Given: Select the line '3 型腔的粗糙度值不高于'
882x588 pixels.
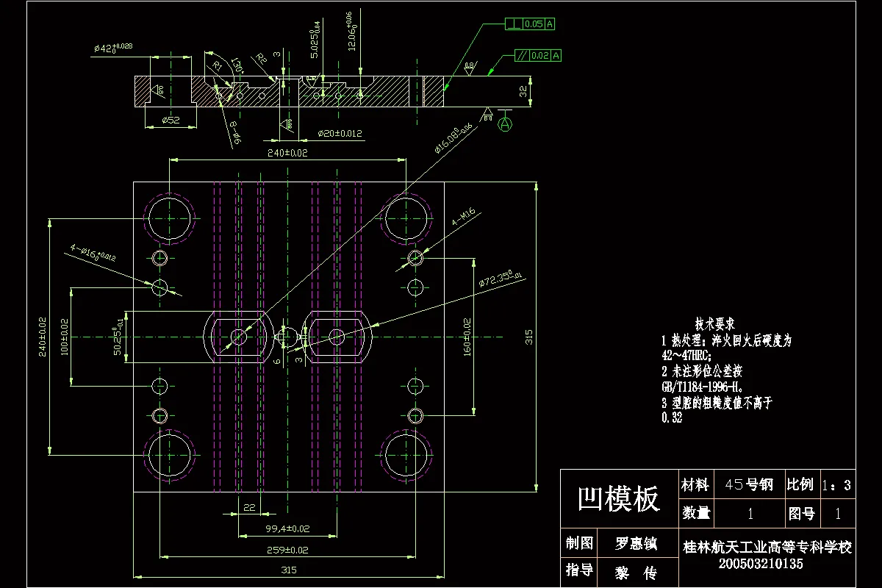Looking at the screenshot, I should pyautogui.click(x=717, y=403).
